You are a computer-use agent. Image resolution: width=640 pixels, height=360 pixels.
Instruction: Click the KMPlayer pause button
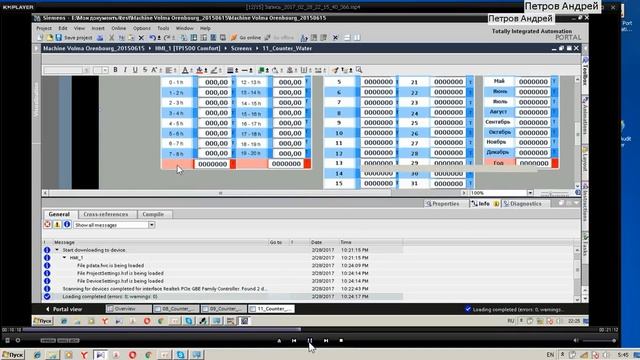click(x=310, y=340)
